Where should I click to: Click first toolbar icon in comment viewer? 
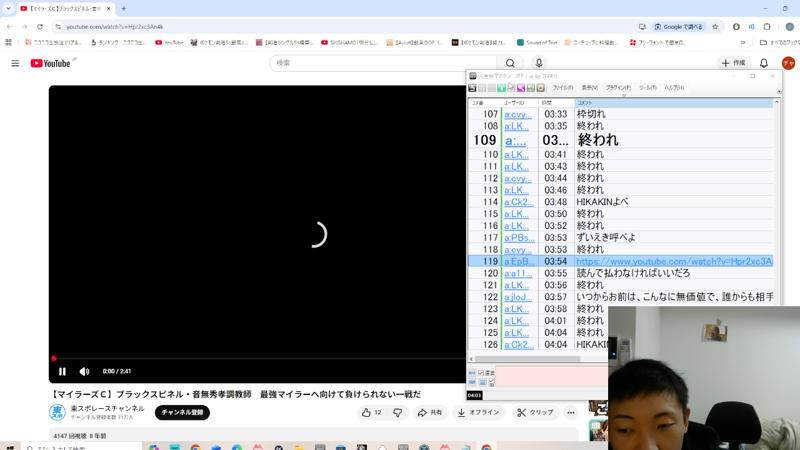click(x=472, y=88)
